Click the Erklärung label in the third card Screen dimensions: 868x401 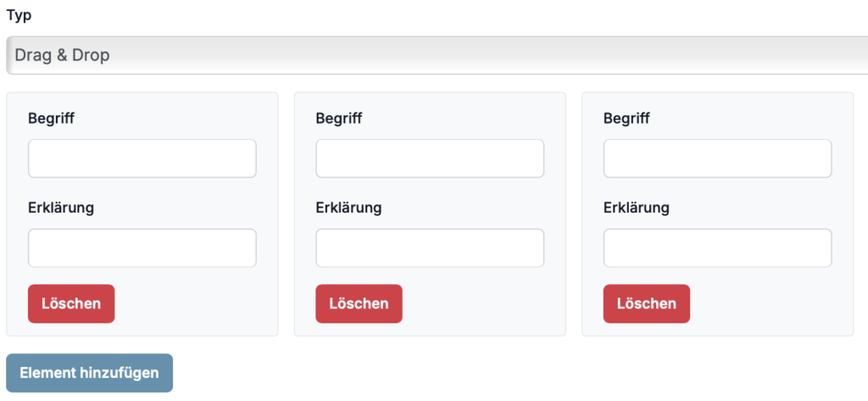[636, 208]
